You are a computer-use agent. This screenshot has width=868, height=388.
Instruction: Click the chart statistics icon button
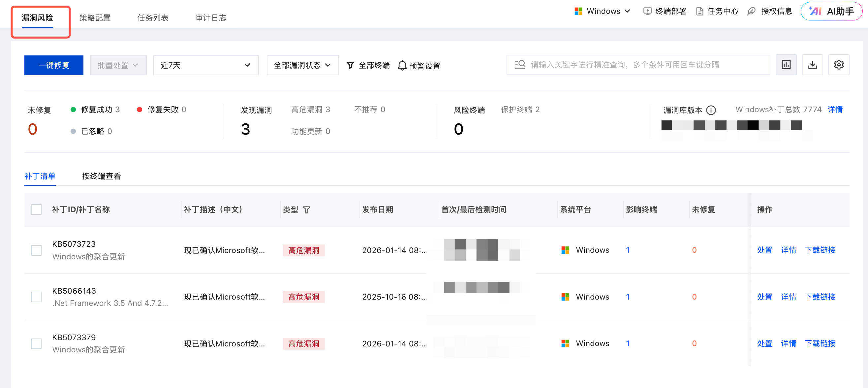coord(786,65)
